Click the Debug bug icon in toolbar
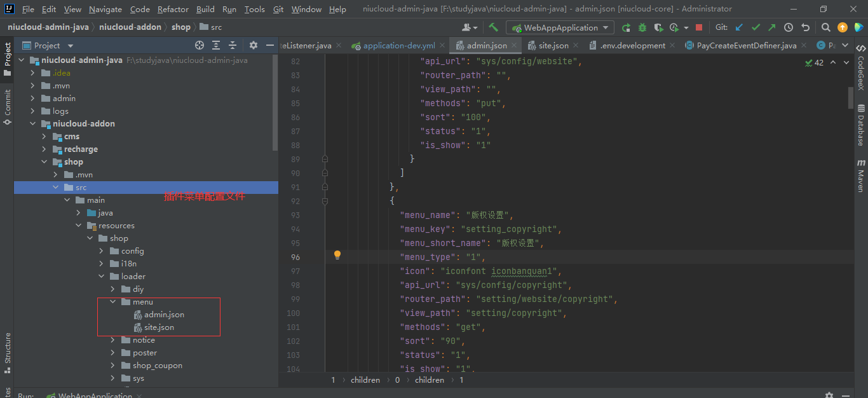Image resolution: width=868 pixels, height=398 pixels. [642, 27]
